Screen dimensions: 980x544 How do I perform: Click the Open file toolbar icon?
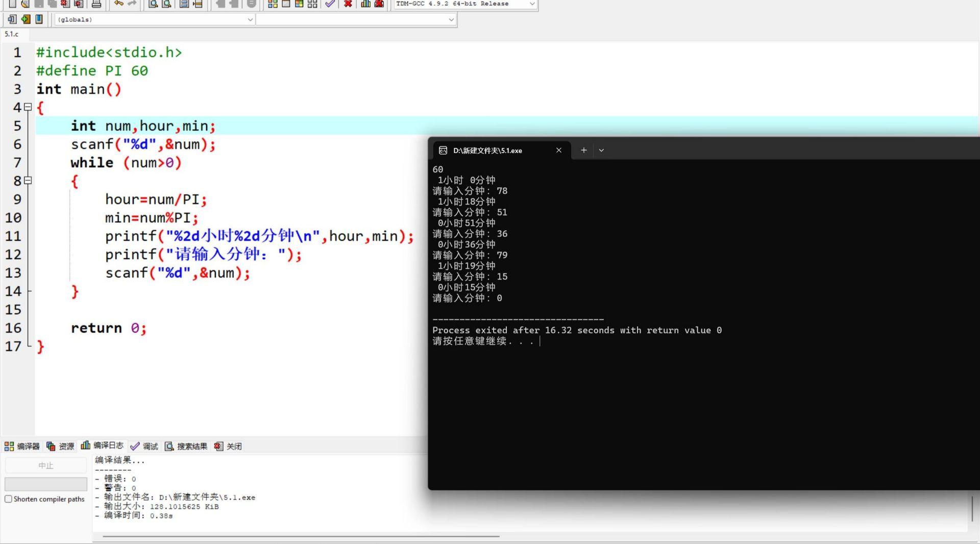[26, 4]
